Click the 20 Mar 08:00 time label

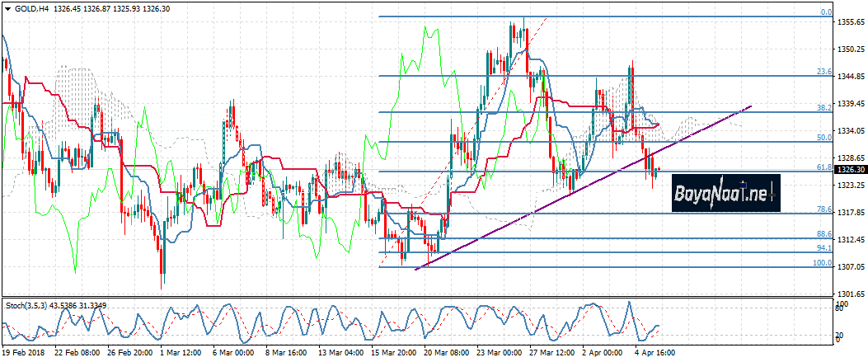[x=448, y=350]
